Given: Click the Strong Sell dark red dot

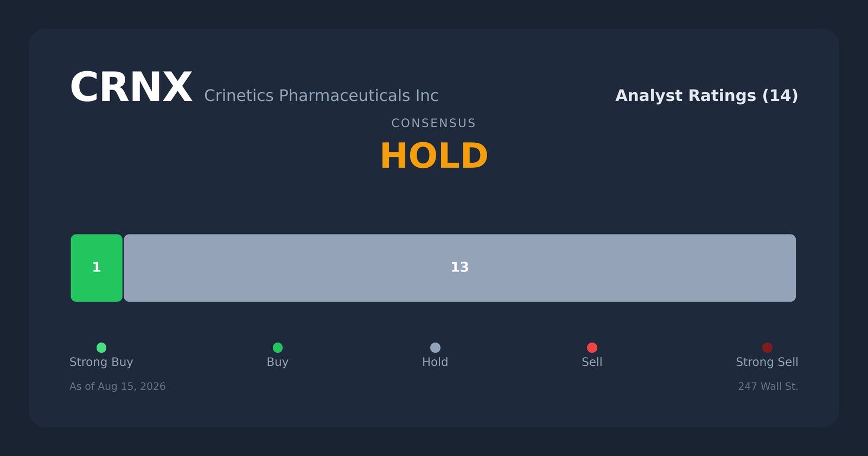Looking at the screenshot, I should 767,347.
